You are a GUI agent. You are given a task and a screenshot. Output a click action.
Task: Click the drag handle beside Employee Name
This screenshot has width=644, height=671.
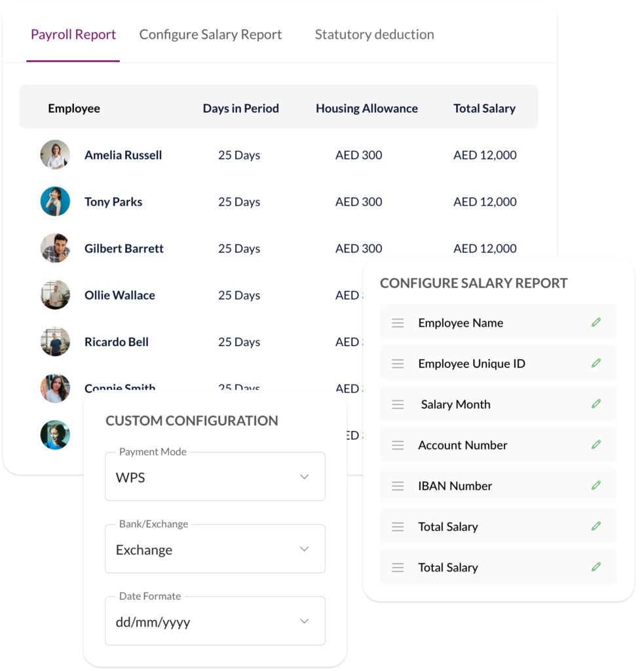398,322
